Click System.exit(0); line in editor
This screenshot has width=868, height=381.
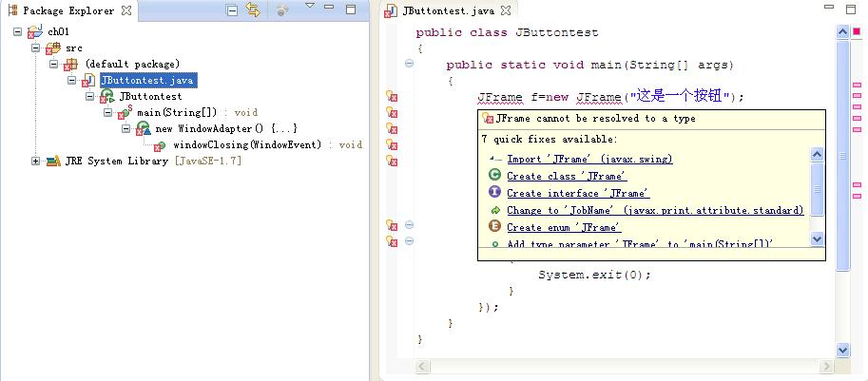pyautogui.click(x=594, y=275)
